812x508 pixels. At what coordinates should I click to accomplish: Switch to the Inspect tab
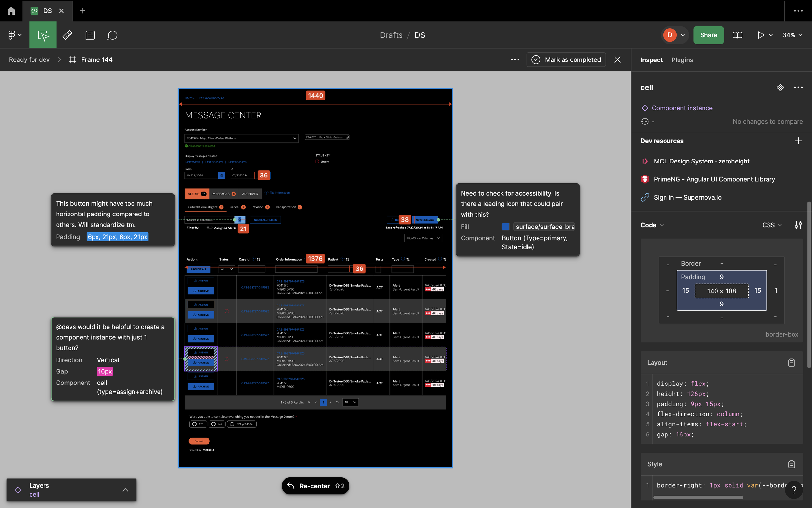pyautogui.click(x=651, y=60)
